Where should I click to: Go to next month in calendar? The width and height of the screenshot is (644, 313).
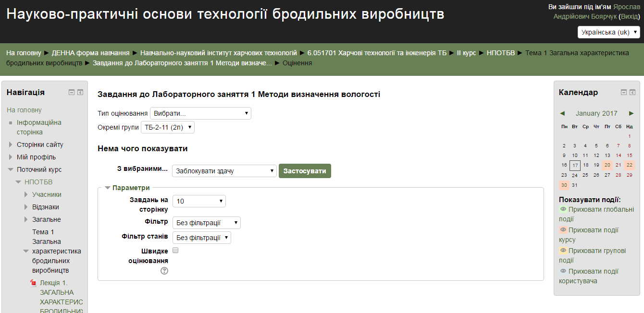pos(632,113)
